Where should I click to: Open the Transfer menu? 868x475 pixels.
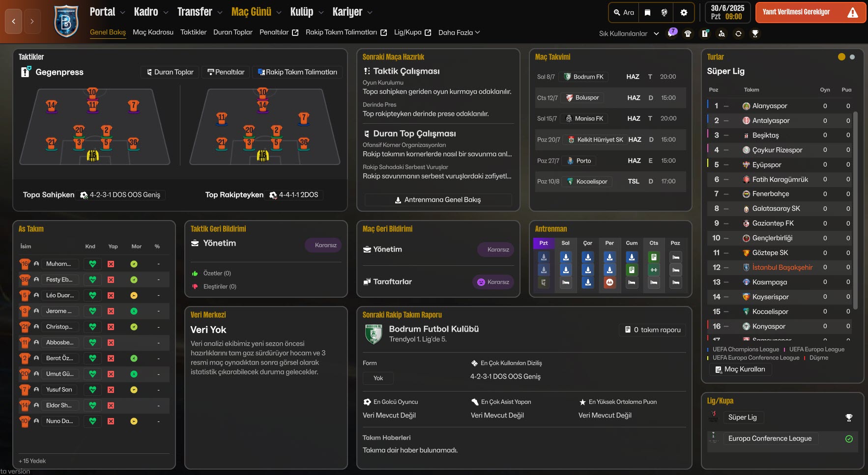[195, 12]
